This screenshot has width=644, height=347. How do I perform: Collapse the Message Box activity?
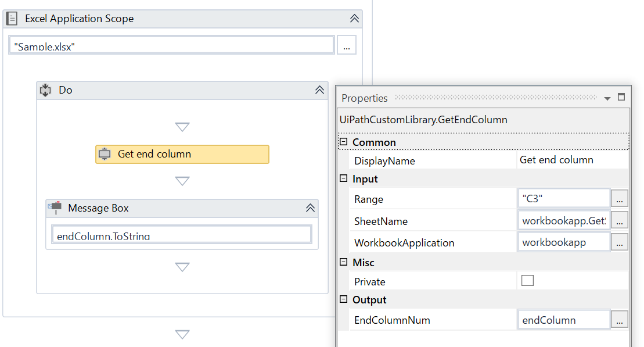(310, 208)
